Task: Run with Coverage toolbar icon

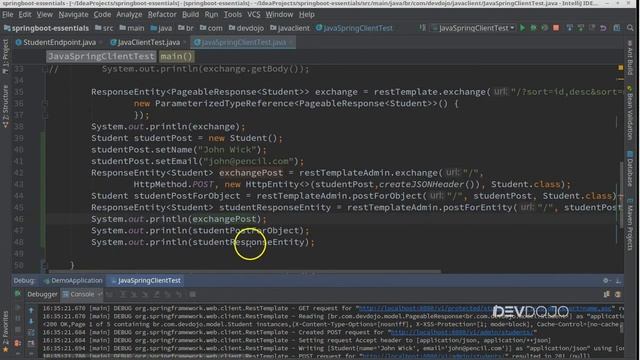Action: (544, 28)
